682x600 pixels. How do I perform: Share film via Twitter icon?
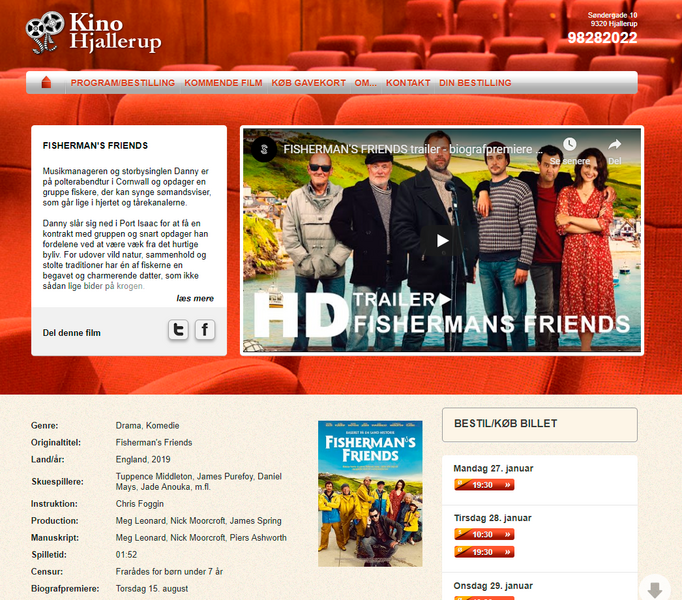(x=178, y=329)
